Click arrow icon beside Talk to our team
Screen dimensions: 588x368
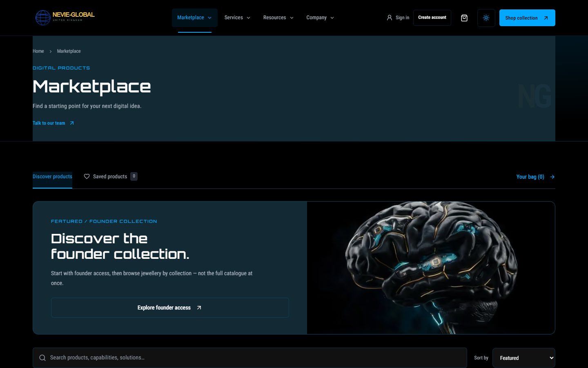(x=72, y=123)
